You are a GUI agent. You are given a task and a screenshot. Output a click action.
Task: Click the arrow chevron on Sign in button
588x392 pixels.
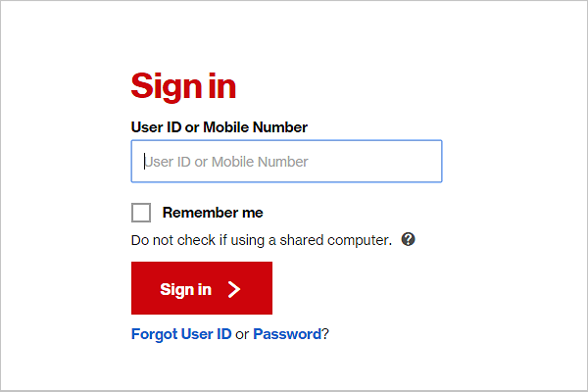[x=233, y=289]
